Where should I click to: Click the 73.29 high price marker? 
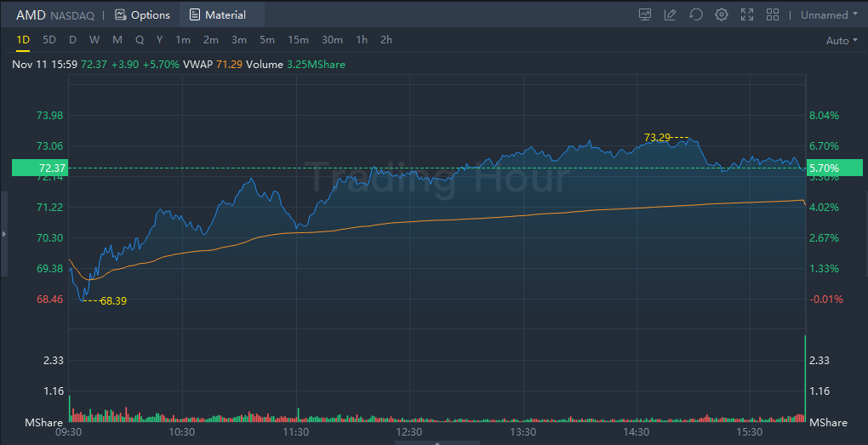657,137
